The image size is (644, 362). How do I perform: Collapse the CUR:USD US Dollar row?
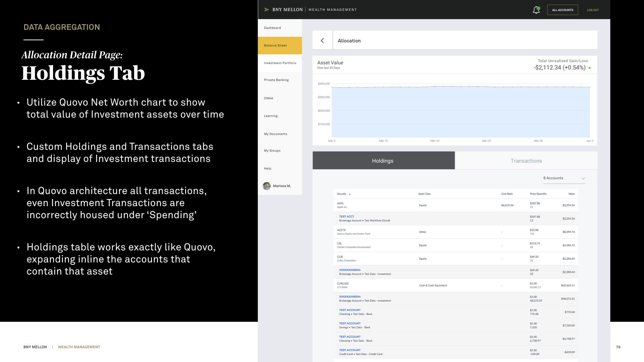pyautogui.click(x=456, y=286)
